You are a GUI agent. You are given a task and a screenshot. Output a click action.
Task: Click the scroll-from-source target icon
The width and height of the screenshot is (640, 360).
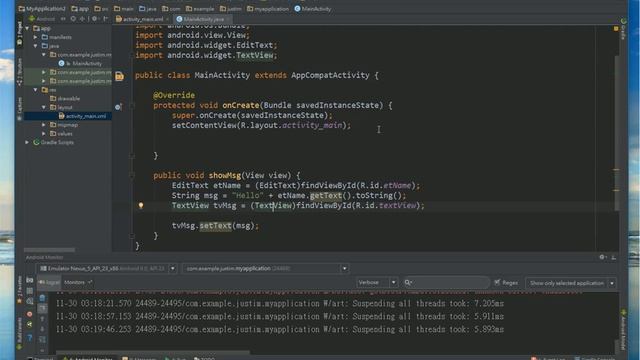coord(73,19)
